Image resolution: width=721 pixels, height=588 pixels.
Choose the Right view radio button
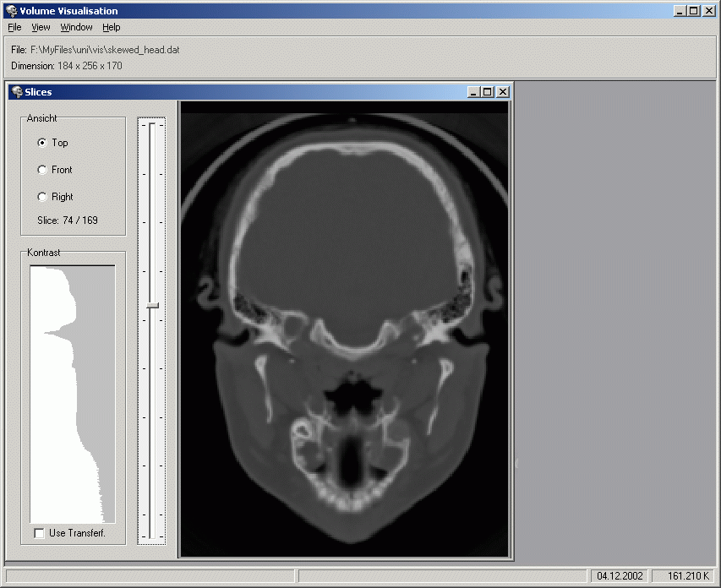(x=42, y=197)
